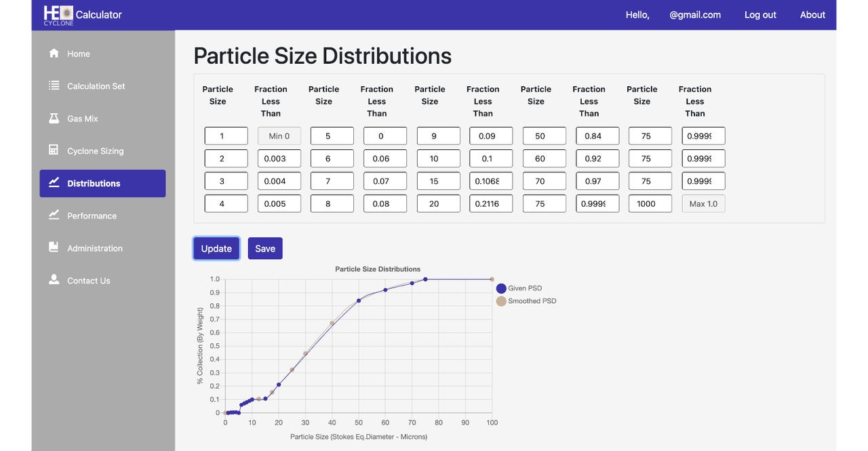Click the Log out link

(x=760, y=14)
